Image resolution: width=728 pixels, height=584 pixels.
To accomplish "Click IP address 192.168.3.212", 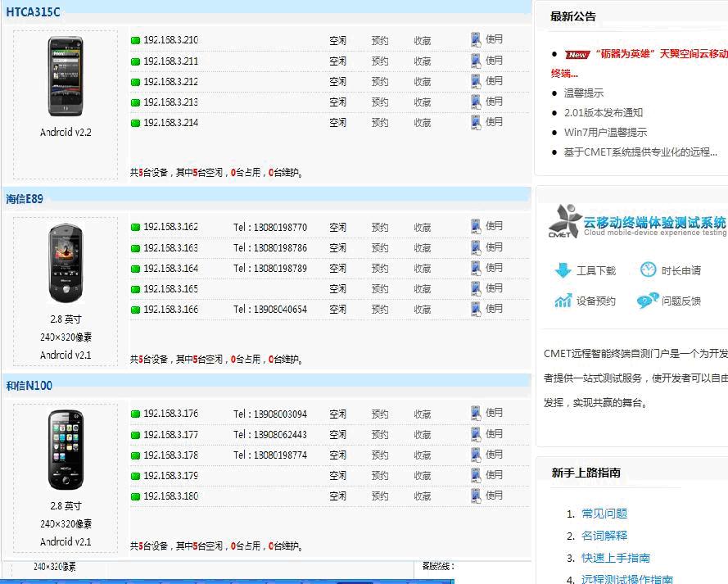I will coord(171,82).
